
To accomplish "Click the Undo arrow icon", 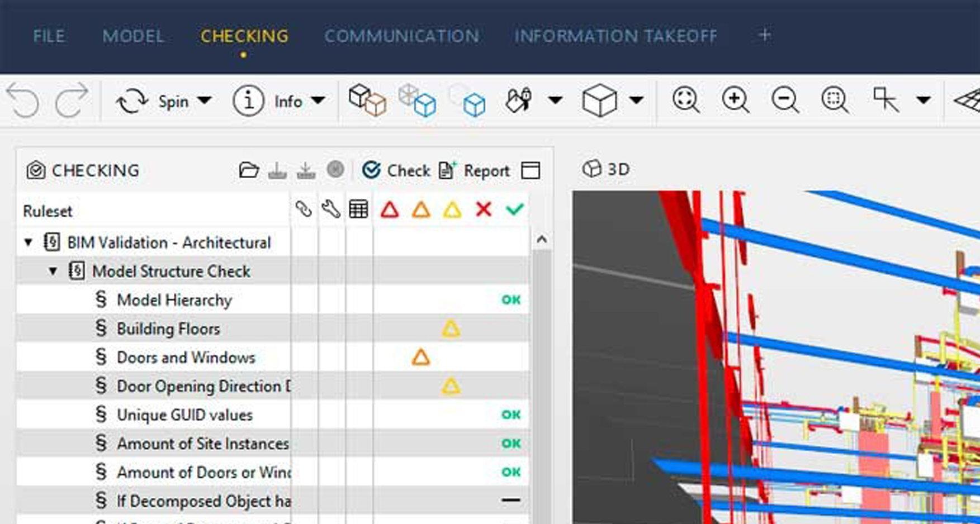I will click(23, 102).
